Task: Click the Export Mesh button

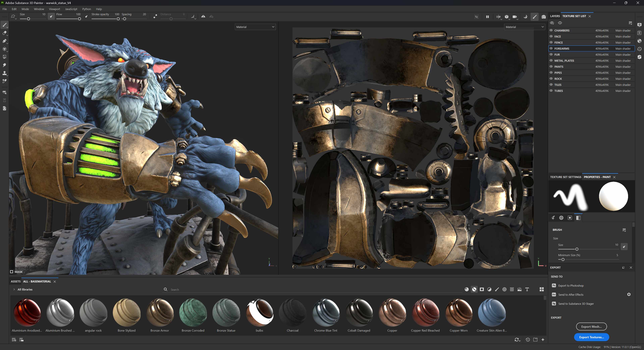Action: [x=591, y=327]
